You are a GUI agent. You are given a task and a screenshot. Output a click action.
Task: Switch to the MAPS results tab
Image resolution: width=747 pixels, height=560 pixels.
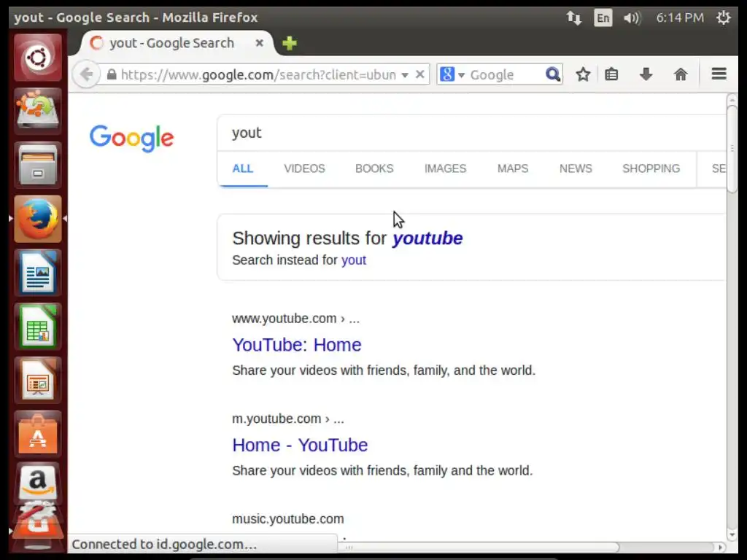513,168
